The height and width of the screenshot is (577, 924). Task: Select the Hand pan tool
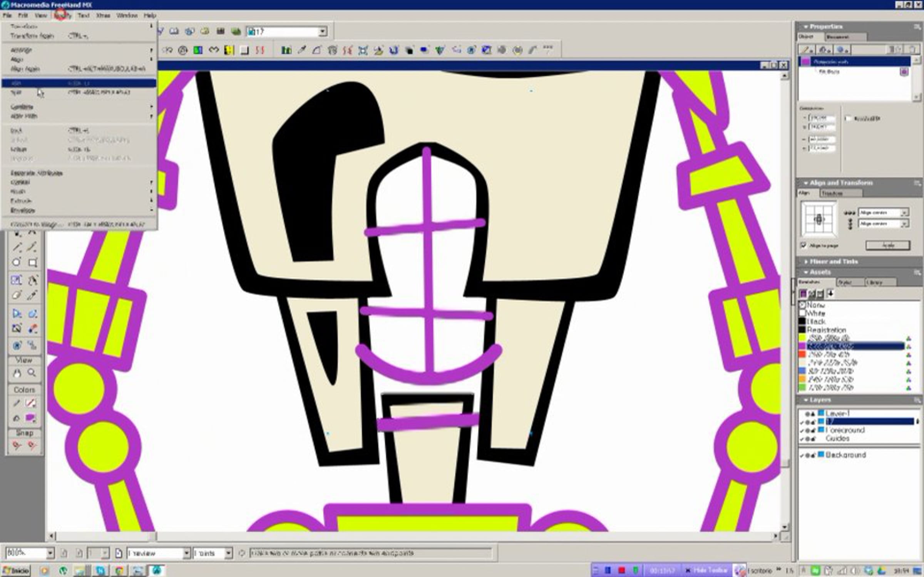[17, 373]
